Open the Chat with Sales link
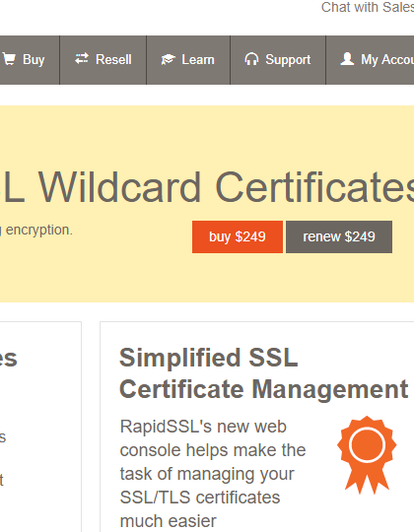Viewport: 414px width, 532px height. (368, 7)
